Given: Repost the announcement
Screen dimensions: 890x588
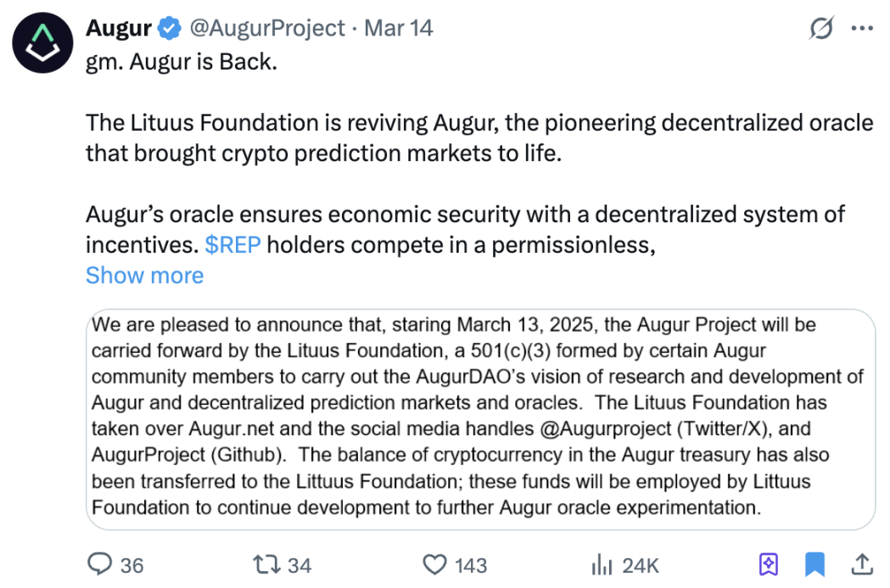Looking at the screenshot, I should click(266, 563).
